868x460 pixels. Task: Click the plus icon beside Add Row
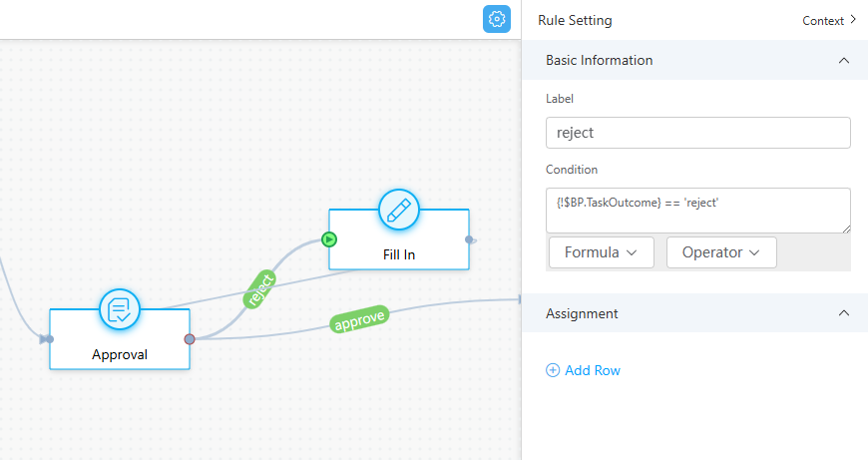coord(553,370)
